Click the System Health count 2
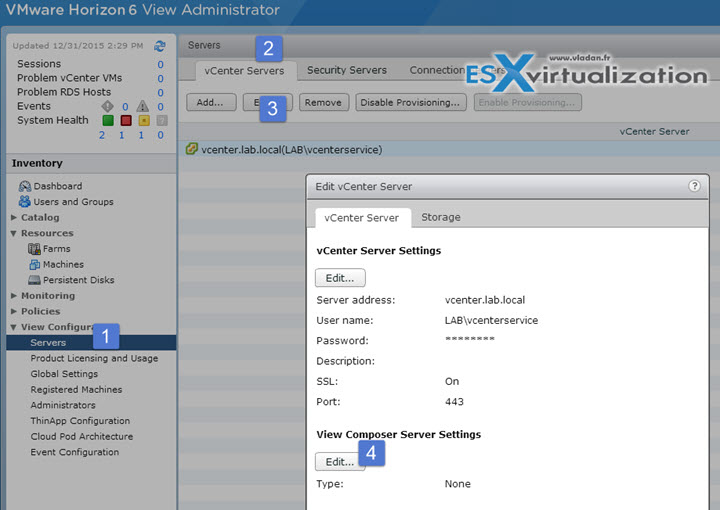 click(102, 135)
